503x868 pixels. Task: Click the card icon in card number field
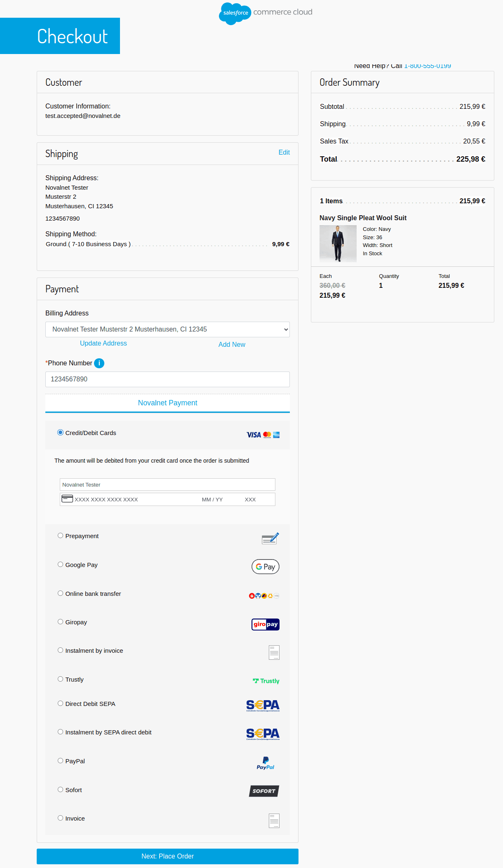67,499
